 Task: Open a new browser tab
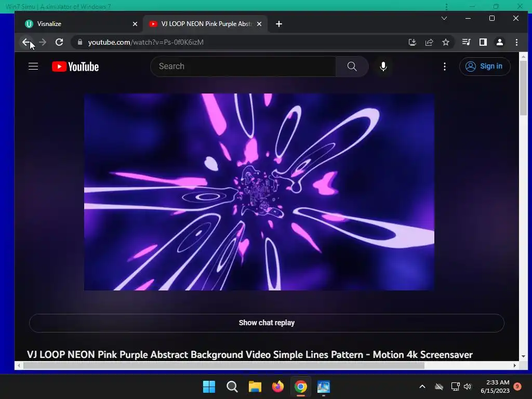[x=279, y=24]
